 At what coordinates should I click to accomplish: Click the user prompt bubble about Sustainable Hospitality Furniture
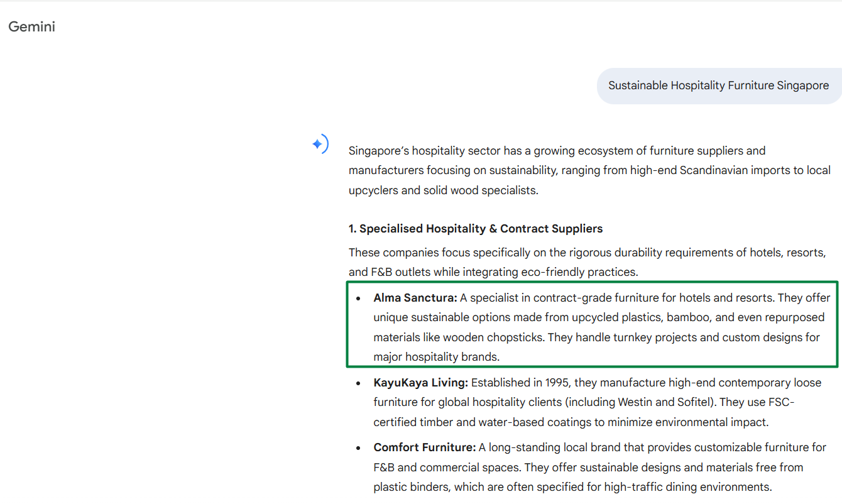pyautogui.click(x=718, y=85)
